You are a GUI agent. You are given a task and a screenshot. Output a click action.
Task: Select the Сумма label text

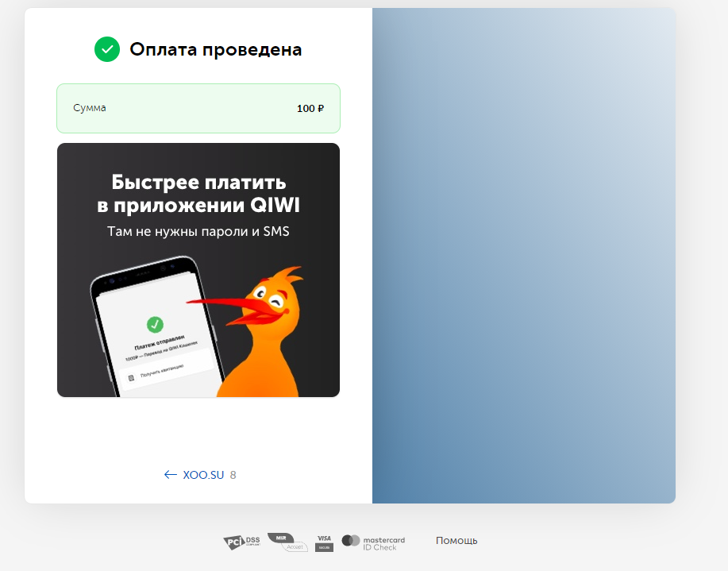pyautogui.click(x=90, y=108)
